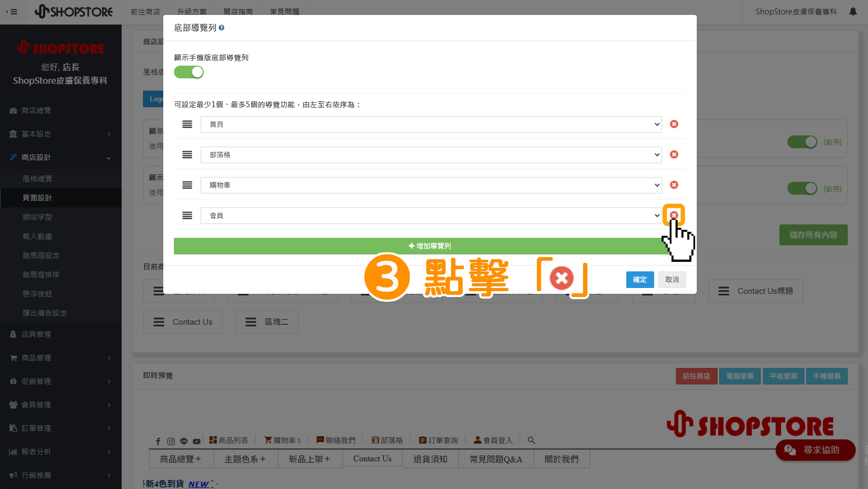Toggle the first 啟用 switch behind the dialog

tap(802, 142)
